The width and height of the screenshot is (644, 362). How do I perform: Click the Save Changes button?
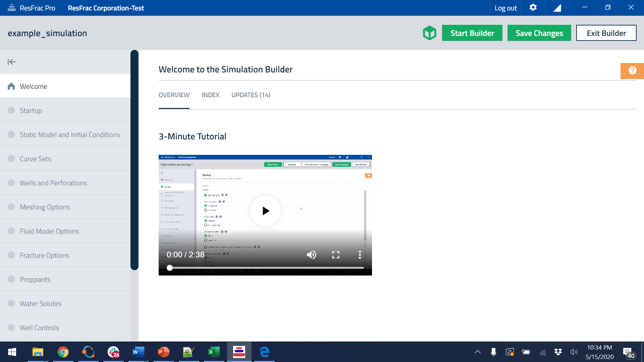pyautogui.click(x=539, y=33)
